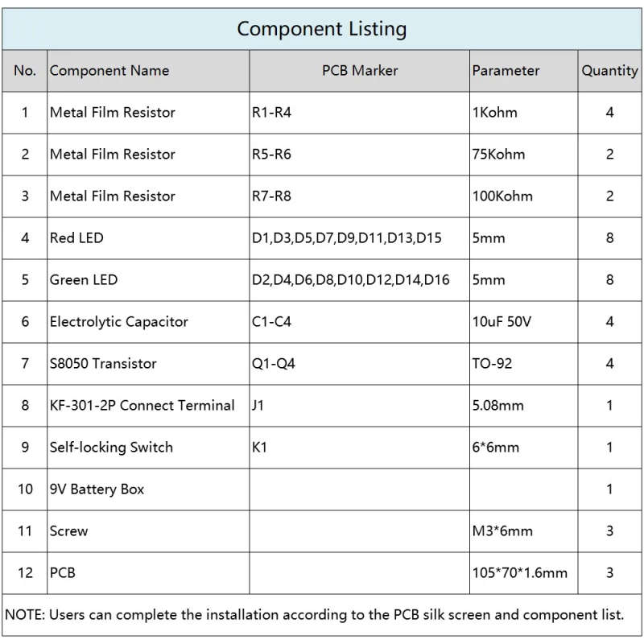Select the M3*6mm screw parameter cell

[x=524, y=531]
